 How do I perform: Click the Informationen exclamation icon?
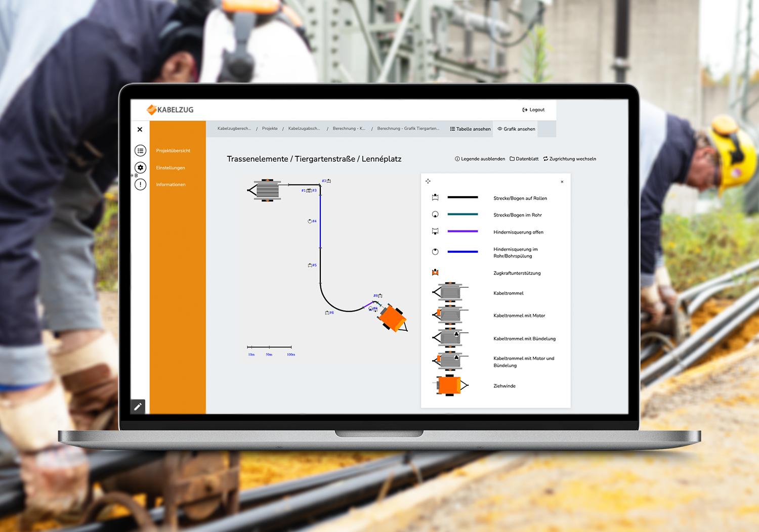pyautogui.click(x=141, y=185)
